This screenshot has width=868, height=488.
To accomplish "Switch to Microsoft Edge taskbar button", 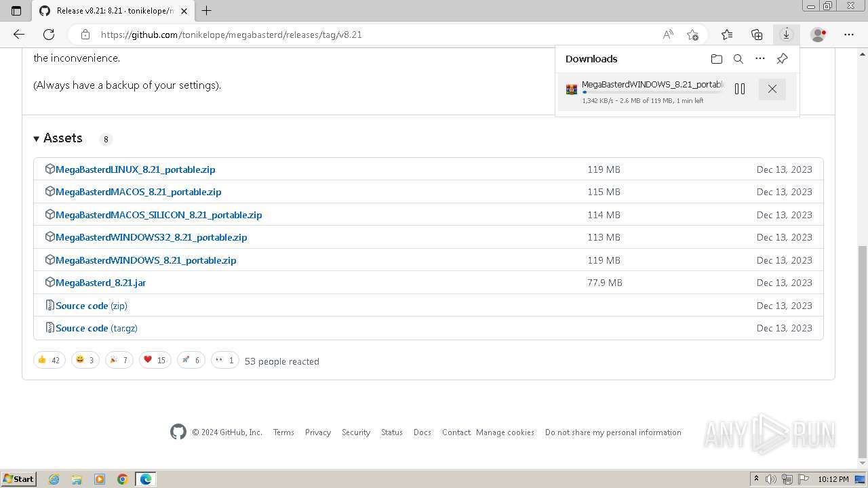I will pos(146,479).
